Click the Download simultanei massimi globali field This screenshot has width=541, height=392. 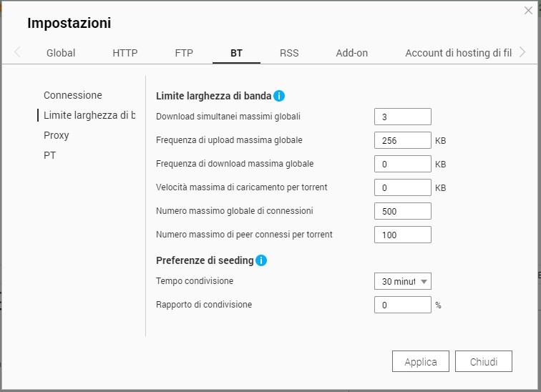tap(402, 117)
